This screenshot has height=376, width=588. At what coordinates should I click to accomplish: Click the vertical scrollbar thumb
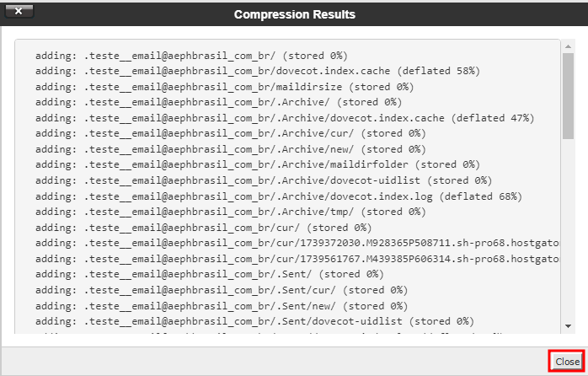(x=568, y=96)
